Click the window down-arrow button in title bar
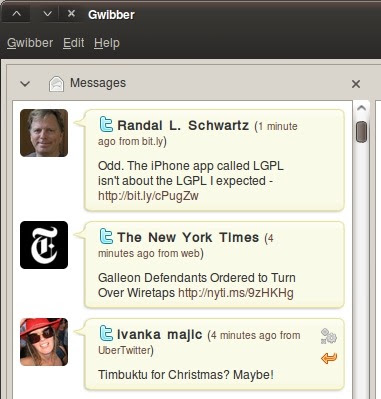Screen dimensions: 381x399 [48, 14]
